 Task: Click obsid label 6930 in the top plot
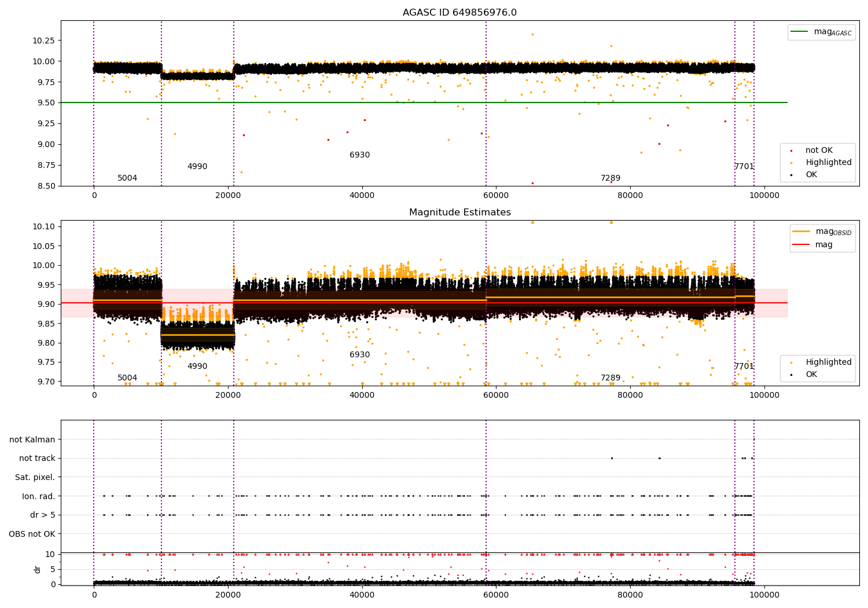(359, 155)
